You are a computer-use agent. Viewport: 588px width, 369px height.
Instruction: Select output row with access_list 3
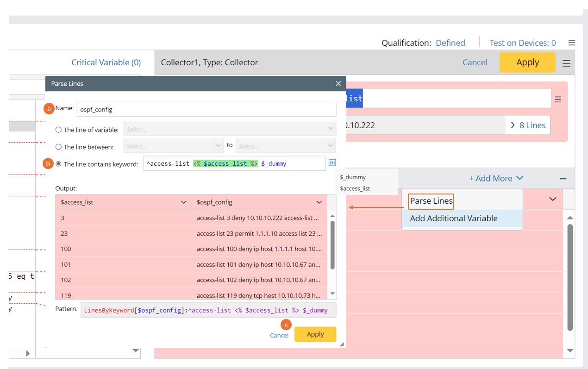pyautogui.click(x=191, y=218)
